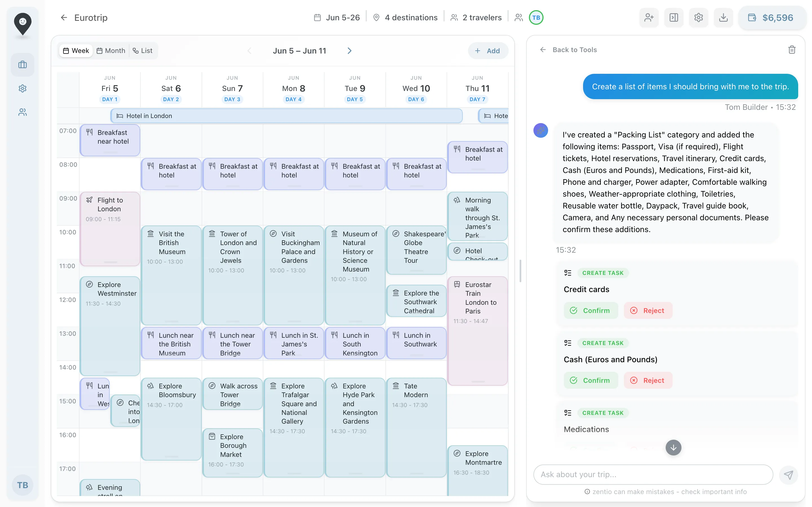Go to previous week with left chevron

click(249, 51)
